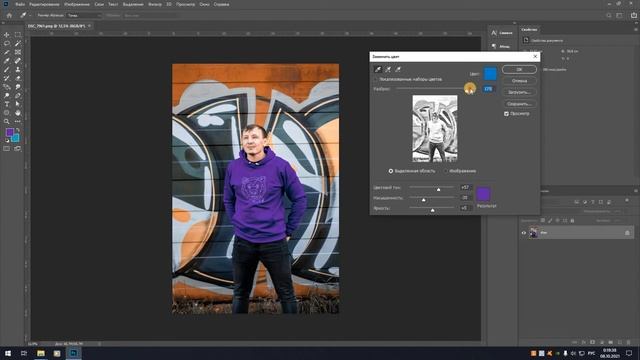640x360 pixels.
Task: Select the Frame tool in toolbox
Action: 18,52
